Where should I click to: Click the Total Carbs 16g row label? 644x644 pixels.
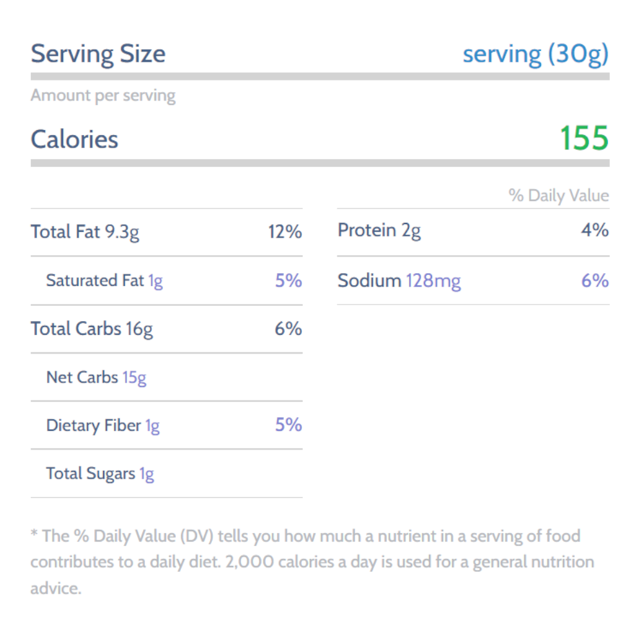[91, 329]
